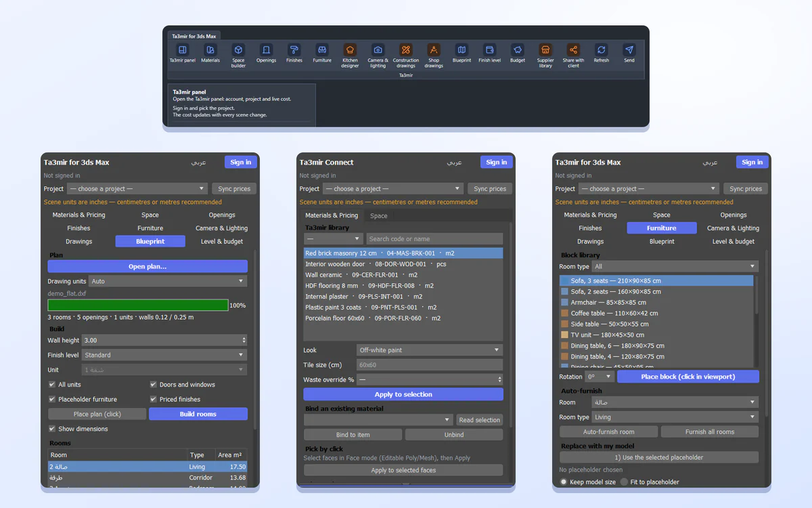Click the Open plan... button
Image resolution: width=812 pixels, height=508 pixels.
click(148, 267)
